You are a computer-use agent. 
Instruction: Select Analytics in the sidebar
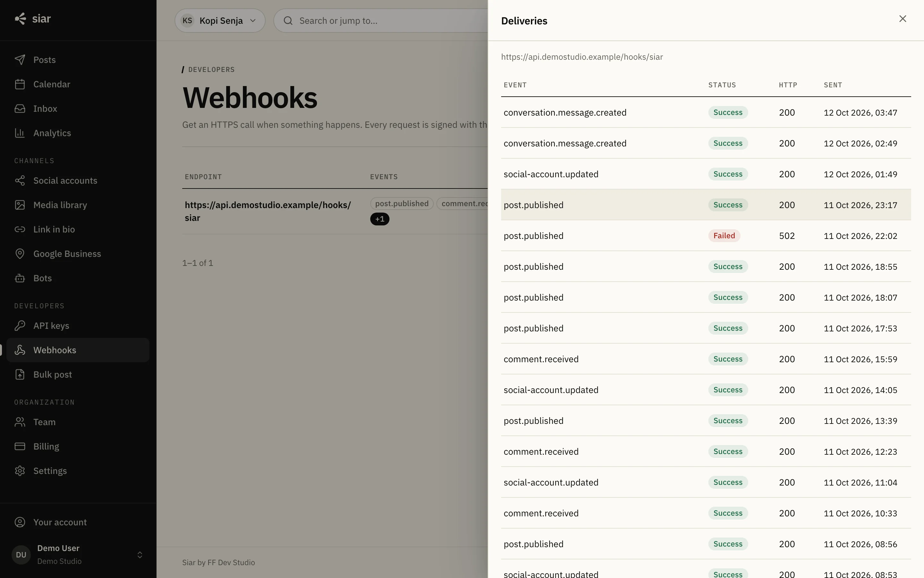pyautogui.click(x=78, y=133)
